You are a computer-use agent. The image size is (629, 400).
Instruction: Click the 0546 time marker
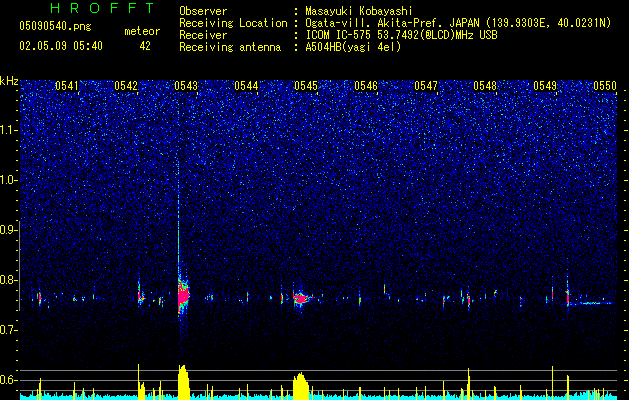point(366,85)
